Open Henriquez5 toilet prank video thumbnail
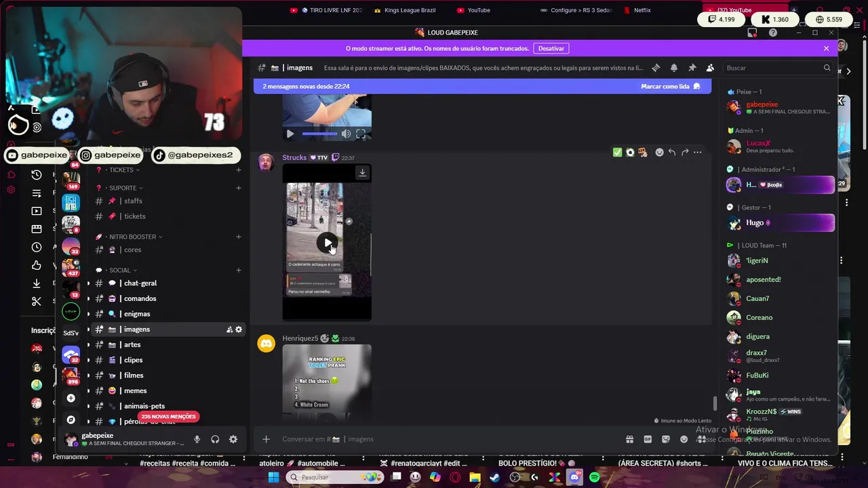The height and width of the screenshot is (488, 868). [327, 383]
